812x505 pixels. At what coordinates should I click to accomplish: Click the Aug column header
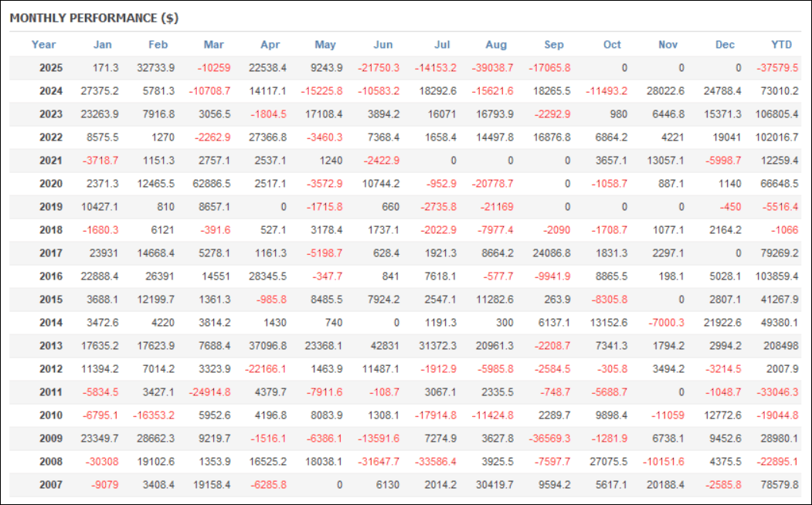[x=497, y=45]
